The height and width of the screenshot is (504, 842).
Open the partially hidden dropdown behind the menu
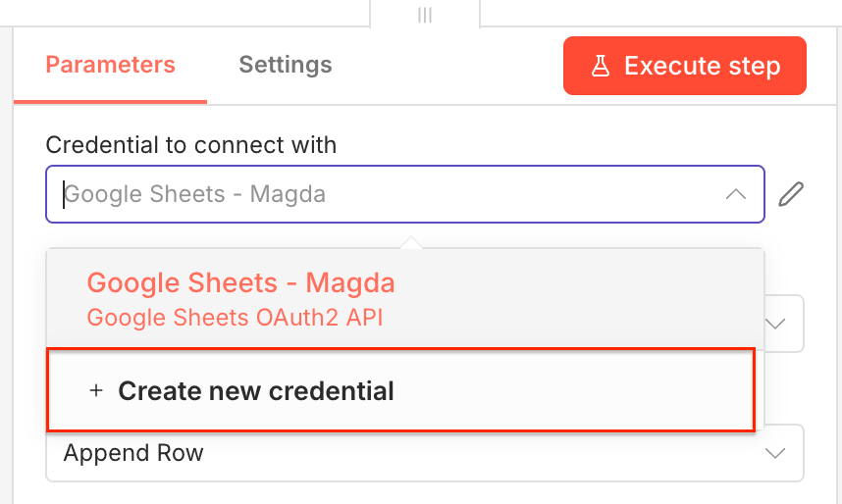pyautogui.click(x=785, y=324)
